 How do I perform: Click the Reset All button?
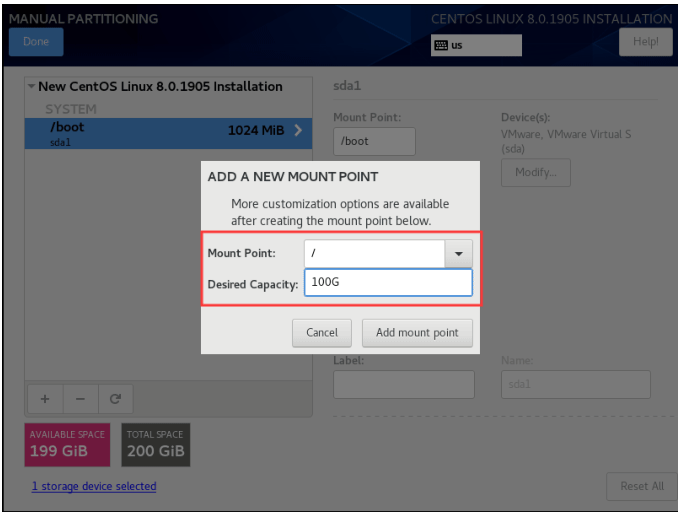point(641,486)
